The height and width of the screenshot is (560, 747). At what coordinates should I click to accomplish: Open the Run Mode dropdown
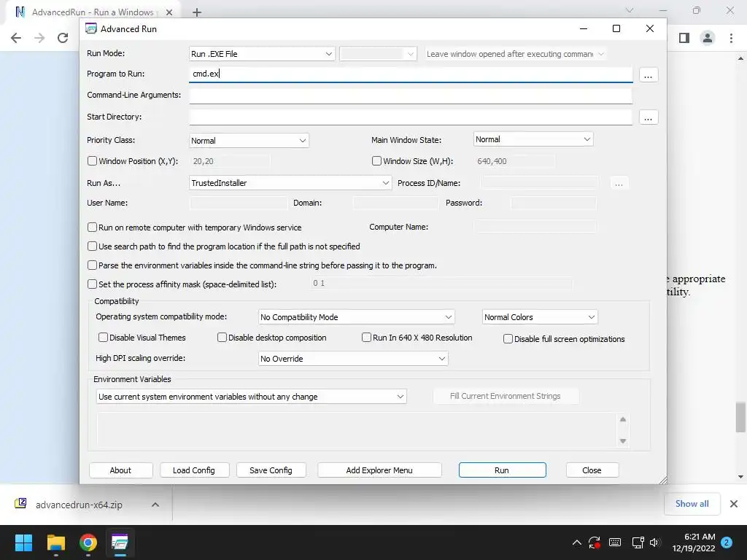pyautogui.click(x=262, y=54)
